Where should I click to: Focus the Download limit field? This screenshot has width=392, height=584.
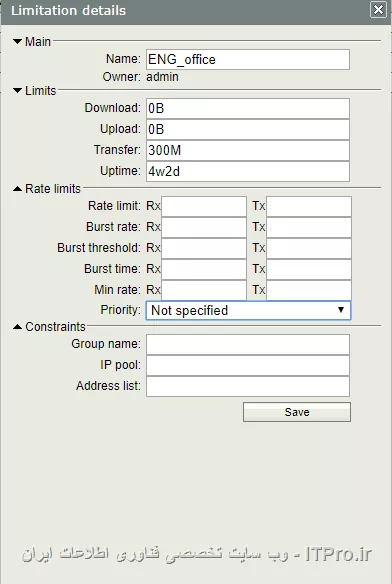pos(248,108)
